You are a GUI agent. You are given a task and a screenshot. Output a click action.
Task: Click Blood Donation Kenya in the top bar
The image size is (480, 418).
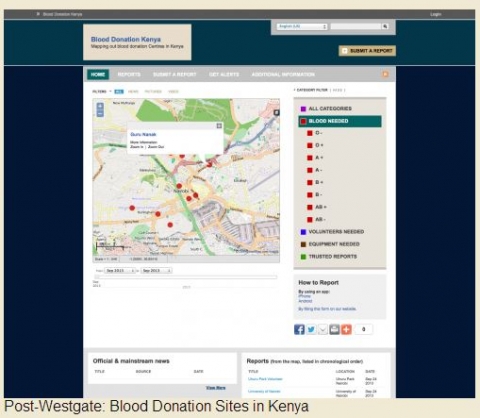pyautogui.click(x=62, y=14)
